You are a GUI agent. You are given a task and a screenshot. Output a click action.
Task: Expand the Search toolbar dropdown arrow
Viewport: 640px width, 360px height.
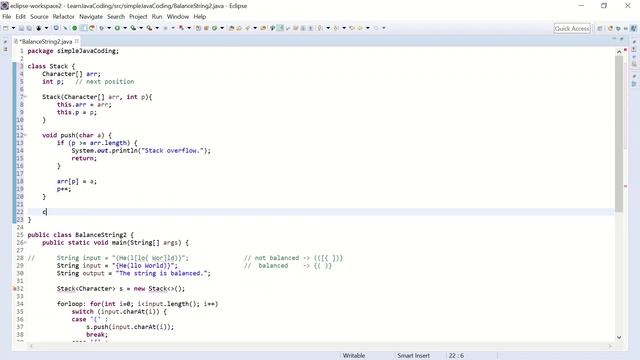click(x=255, y=28)
